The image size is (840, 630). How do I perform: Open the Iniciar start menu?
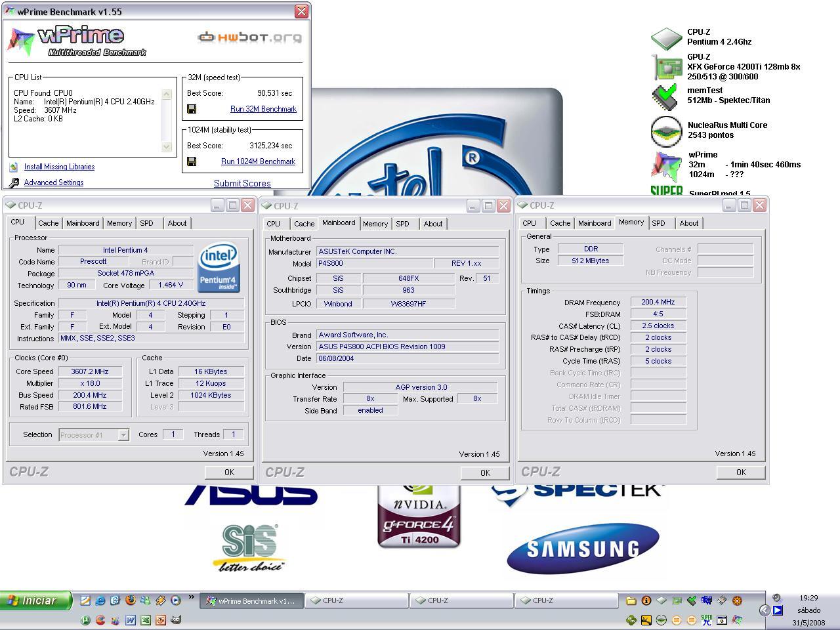point(36,600)
